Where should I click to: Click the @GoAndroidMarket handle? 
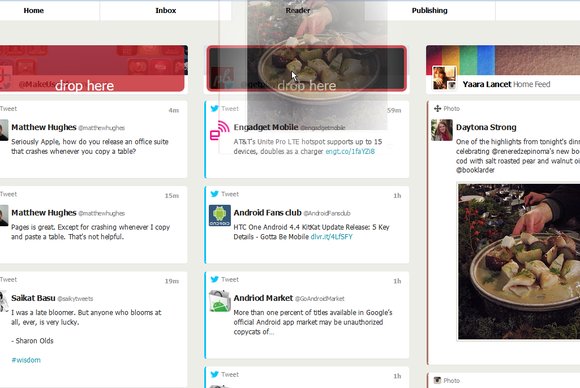tap(319, 299)
